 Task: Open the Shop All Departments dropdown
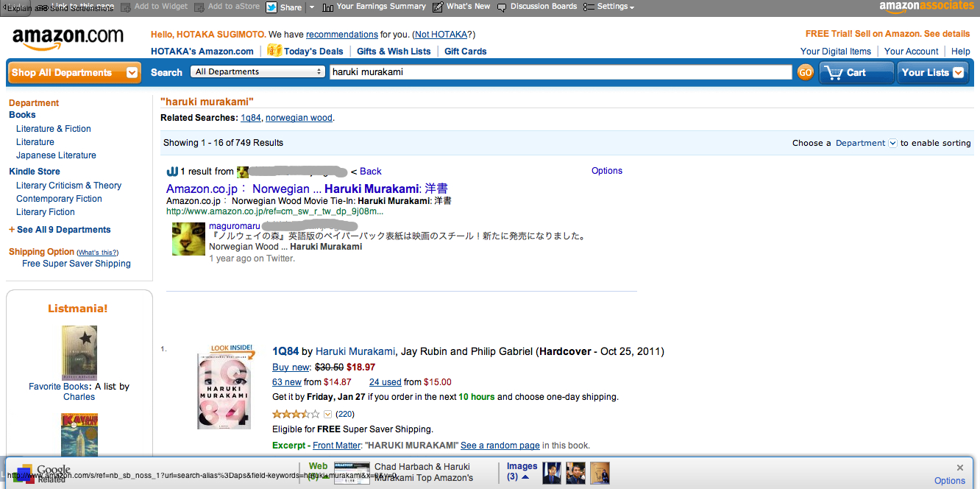tap(74, 72)
